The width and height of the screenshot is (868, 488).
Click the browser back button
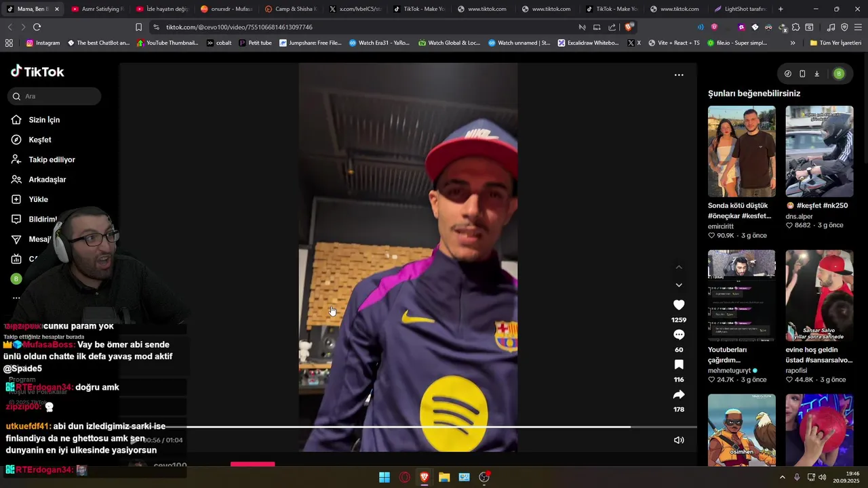[9, 27]
